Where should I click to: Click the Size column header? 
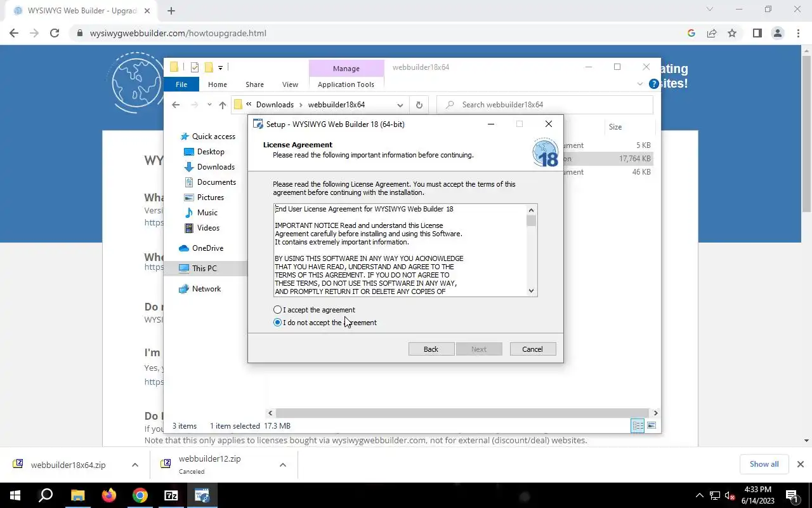tap(615, 127)
